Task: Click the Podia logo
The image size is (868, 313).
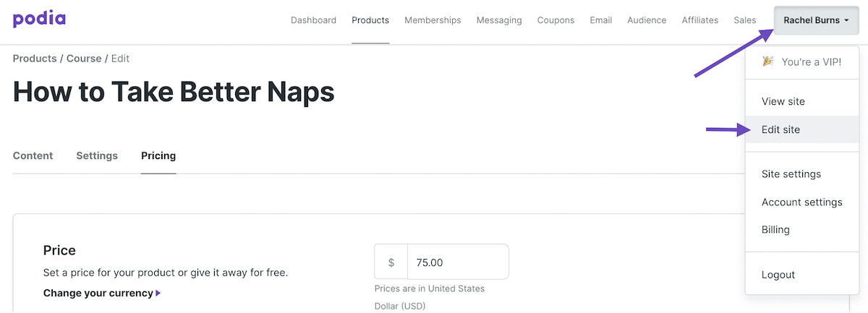Action: pos(39,20)
